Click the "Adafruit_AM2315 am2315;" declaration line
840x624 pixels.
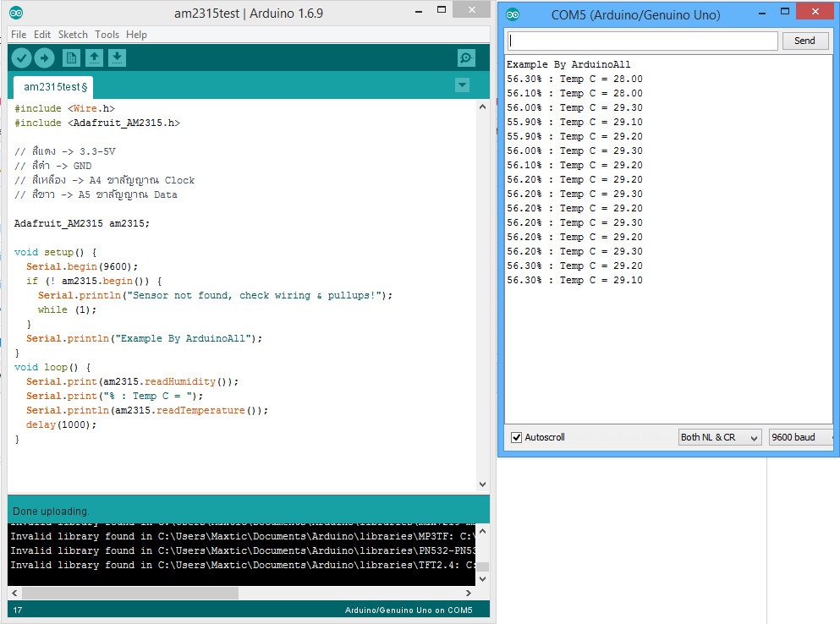click(82, 223)
